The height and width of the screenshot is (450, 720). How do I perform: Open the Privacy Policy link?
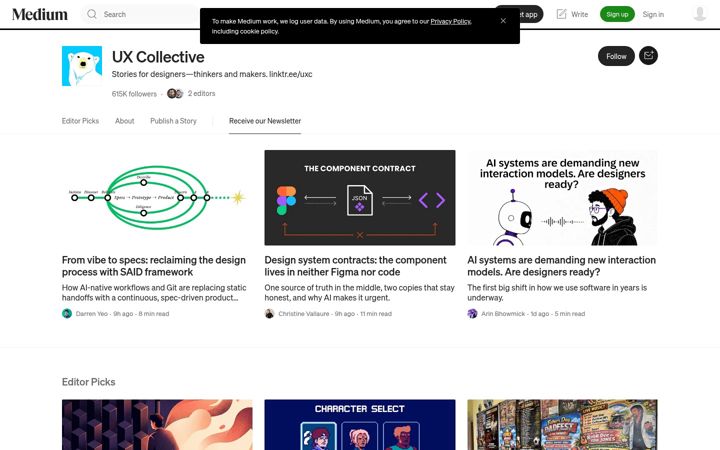tap(450, 21)
